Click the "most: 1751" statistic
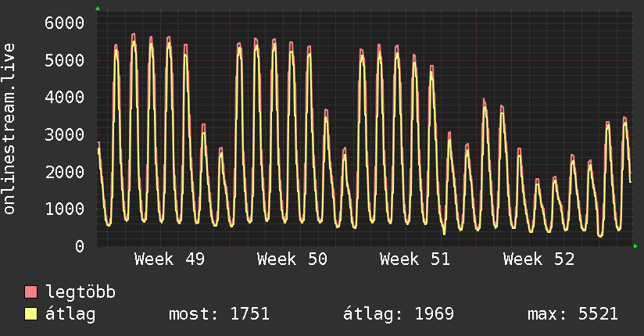Viewport: 644px width, 336px height. (219, 314)
